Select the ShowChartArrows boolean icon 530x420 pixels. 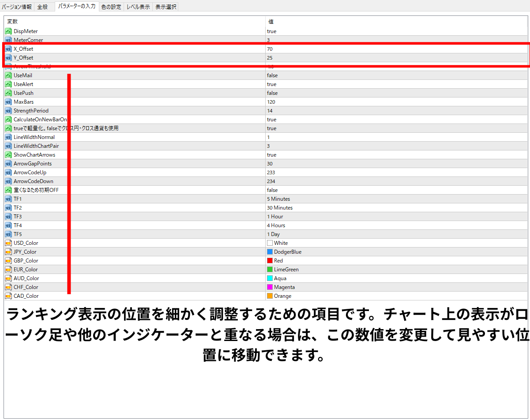pos(8,155)
